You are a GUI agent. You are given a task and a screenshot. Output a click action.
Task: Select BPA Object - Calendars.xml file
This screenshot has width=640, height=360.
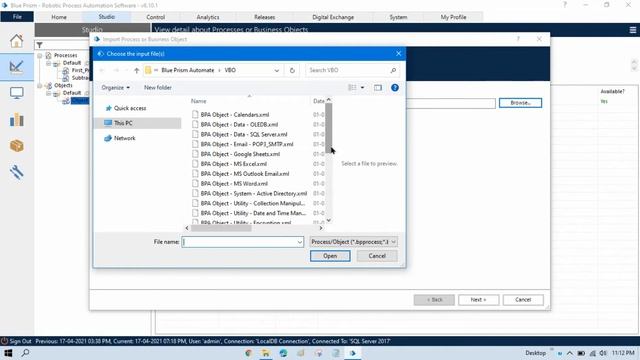tap(235, 115)
